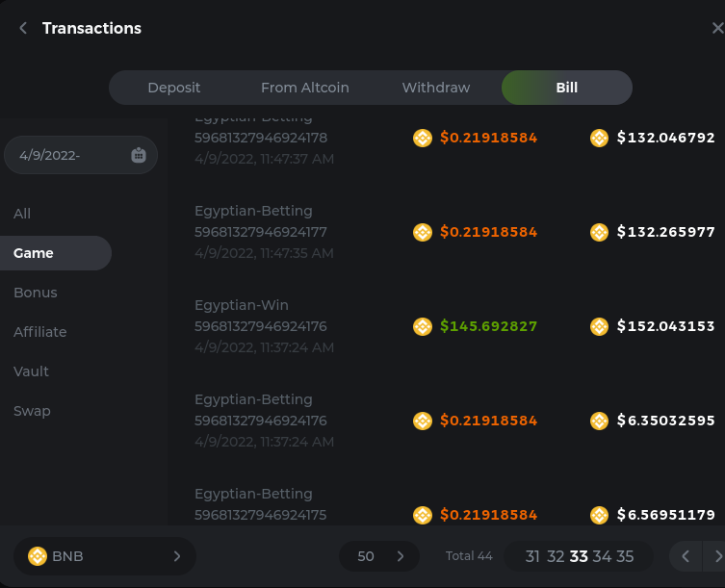This screenshot has width=725, height=588.
Task: Select the Vault category filter
Action: click(32, 371)
